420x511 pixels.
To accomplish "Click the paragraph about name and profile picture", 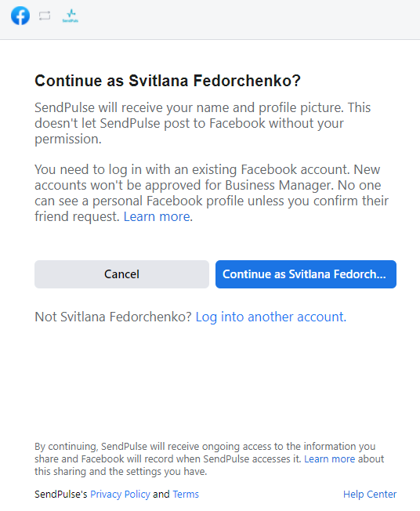I will 202,123.
